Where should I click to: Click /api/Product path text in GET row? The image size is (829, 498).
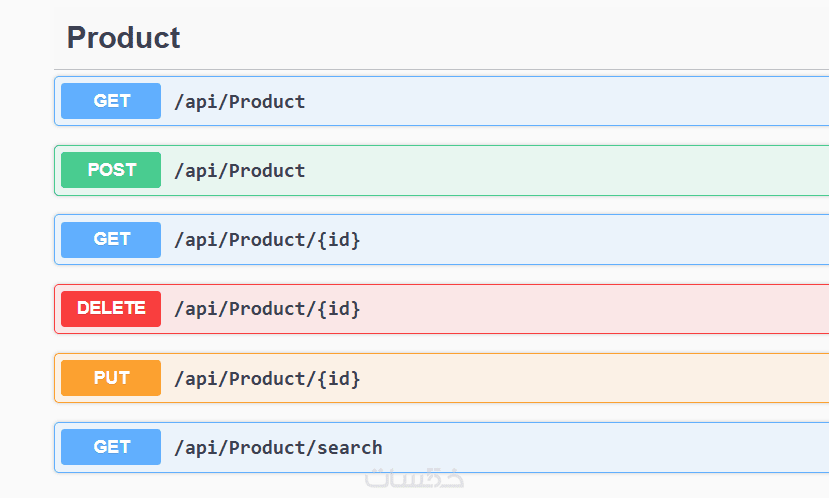point(240,101)
